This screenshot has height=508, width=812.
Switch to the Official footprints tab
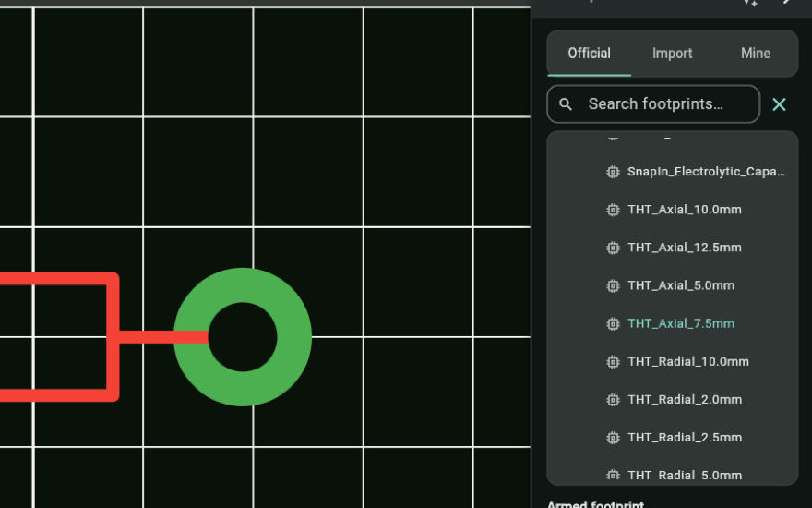(x=589, y=54)
